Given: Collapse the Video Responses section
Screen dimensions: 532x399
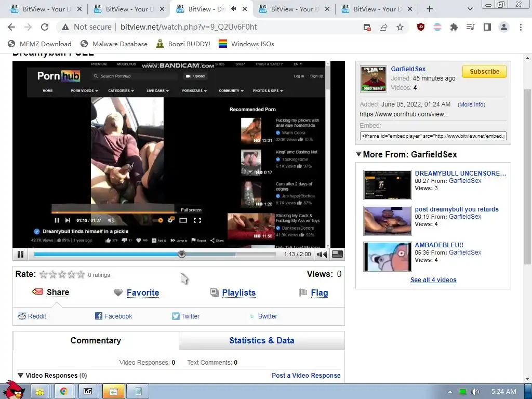Looking at the screenshot, I should 20,375.
